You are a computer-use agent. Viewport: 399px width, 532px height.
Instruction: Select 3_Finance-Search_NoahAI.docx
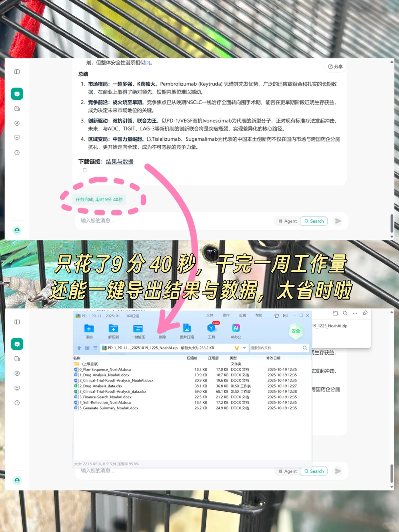click(192, 397)
